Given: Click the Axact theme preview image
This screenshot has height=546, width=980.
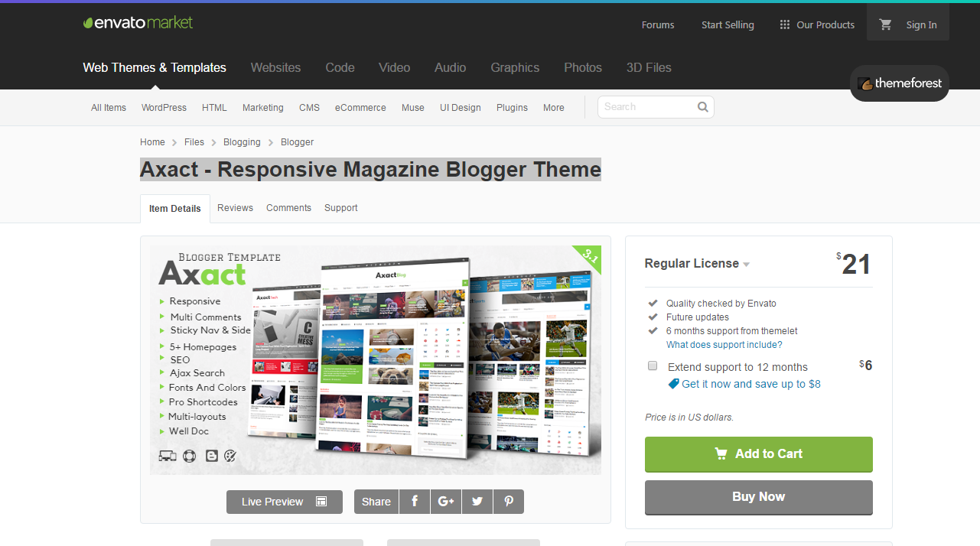Looking at the screenshot, I should click(376, 360).
